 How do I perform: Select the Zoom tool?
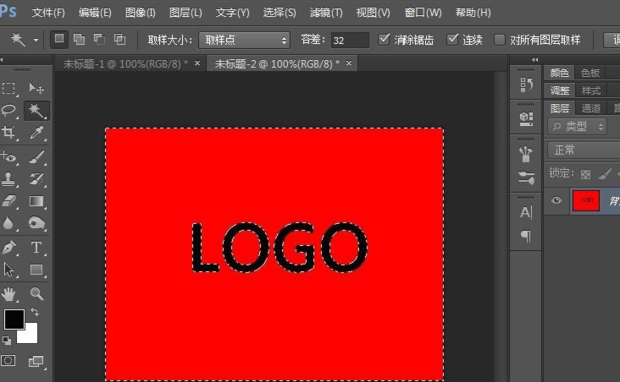pyautogui.click(x=36, y=294)
